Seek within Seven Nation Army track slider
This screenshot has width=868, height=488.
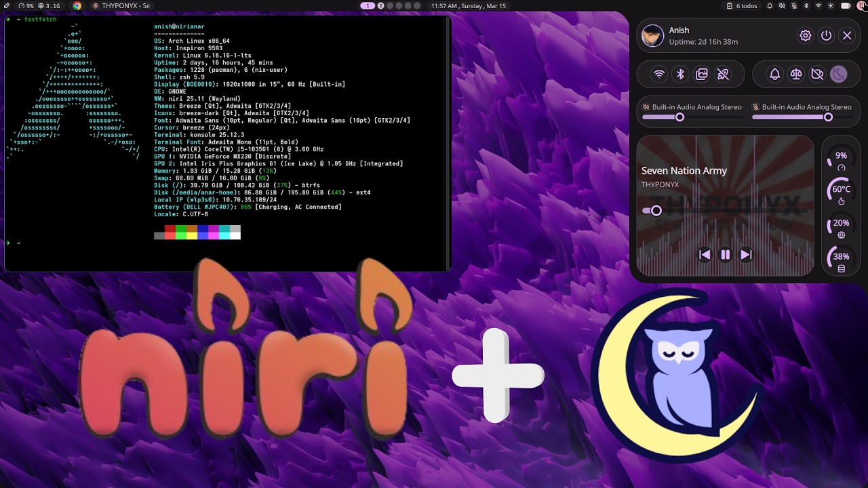click(x=725, y=211)
